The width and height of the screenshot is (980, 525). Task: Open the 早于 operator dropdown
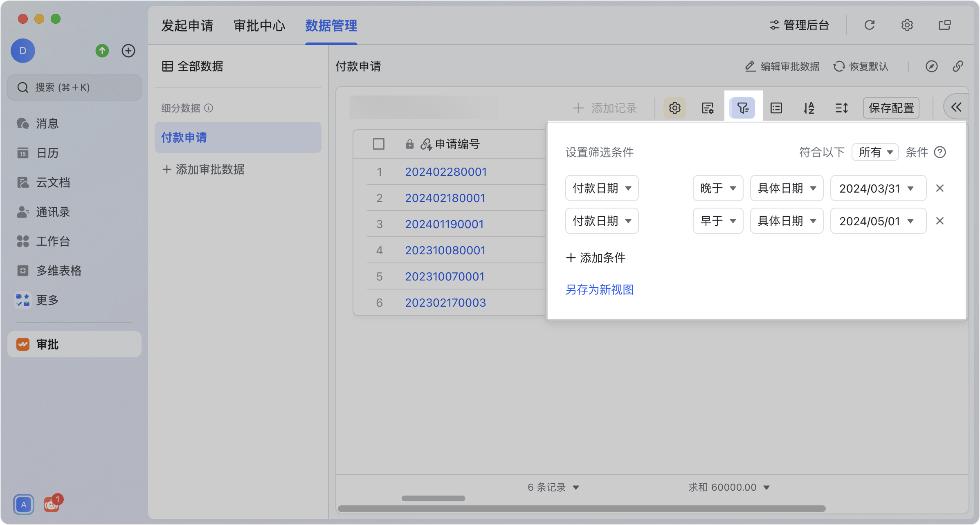[x=718, y=221]
